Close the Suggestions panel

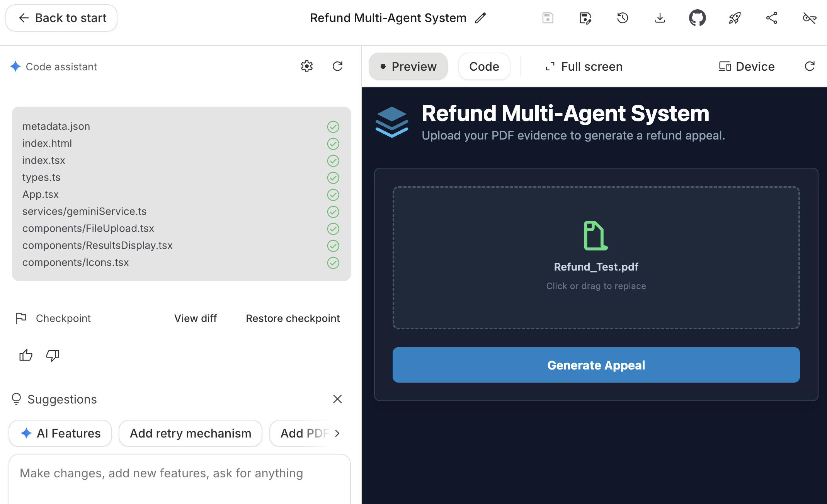[x=337, y=399]
